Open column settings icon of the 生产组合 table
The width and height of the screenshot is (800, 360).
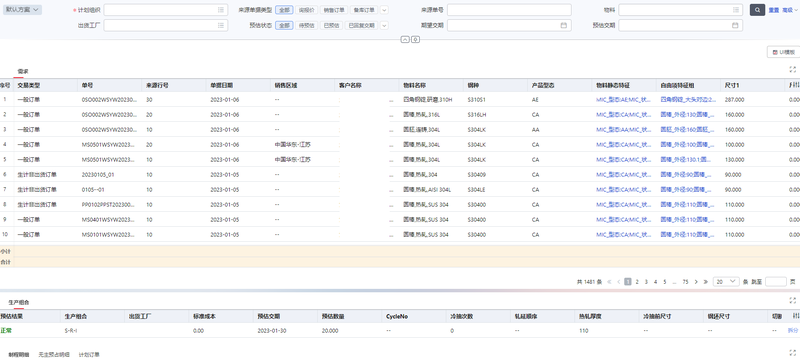[795, 316]
